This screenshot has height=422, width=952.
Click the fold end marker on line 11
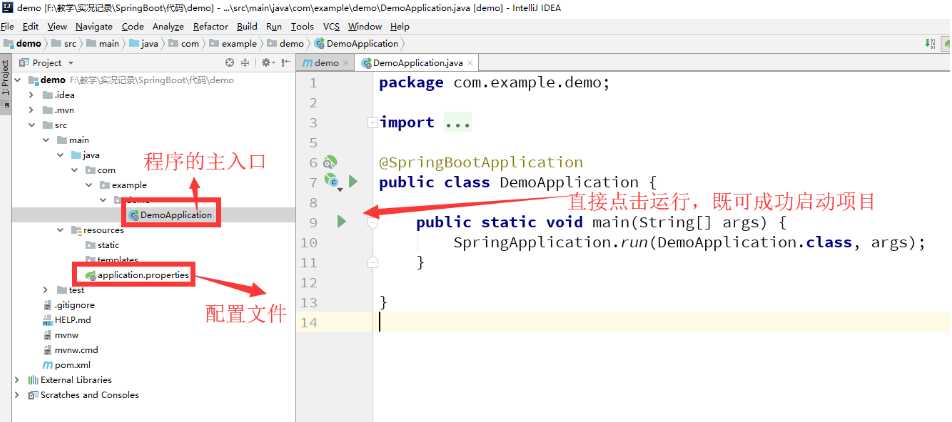(372, 263)
